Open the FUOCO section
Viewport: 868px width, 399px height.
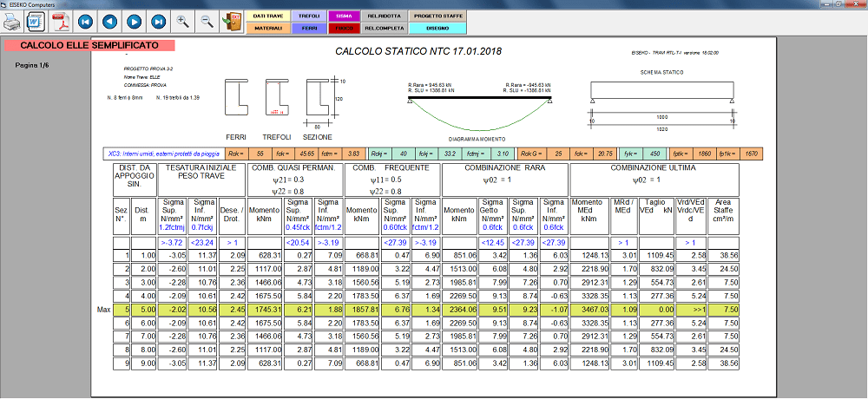344,28
